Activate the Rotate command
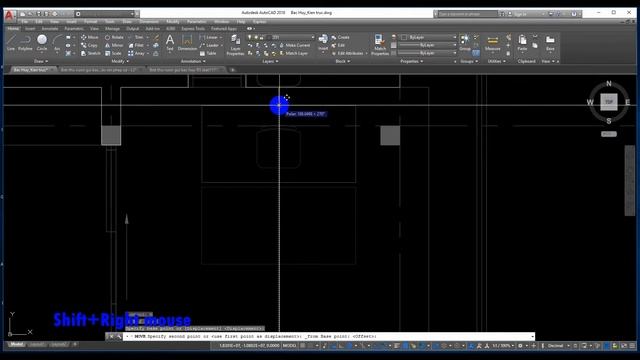Viewport: 640px width, 360px height. [x=114, y=37]
